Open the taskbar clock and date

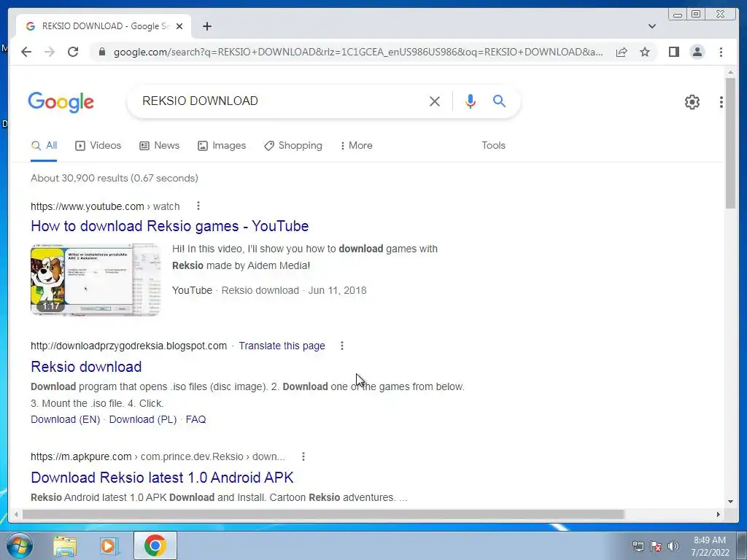[x=710, y=546]
